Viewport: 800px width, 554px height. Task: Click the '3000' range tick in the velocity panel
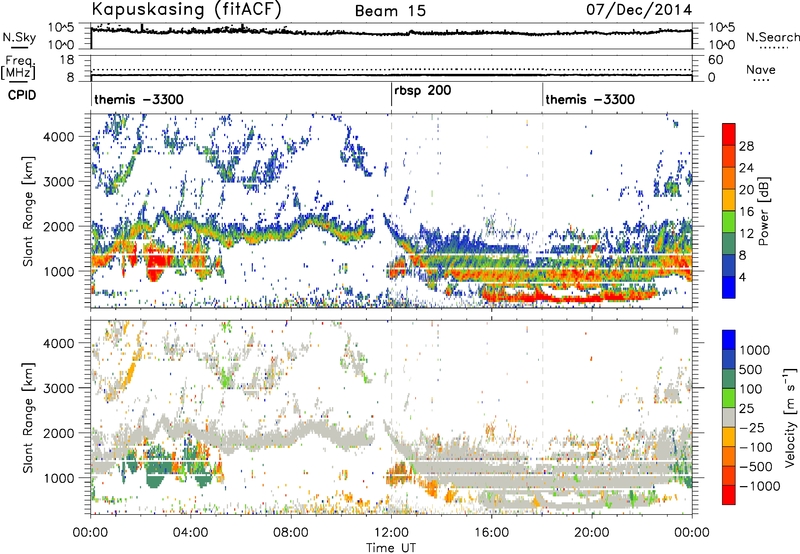58,388
